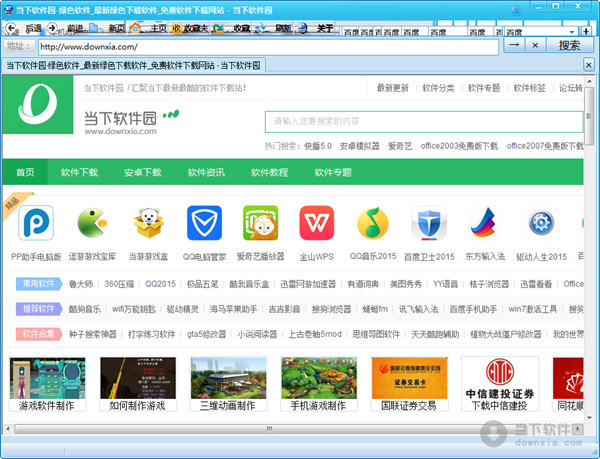Open the 国联证券交易 thumbnail
The image size is (600, 459).
[409, 384]
